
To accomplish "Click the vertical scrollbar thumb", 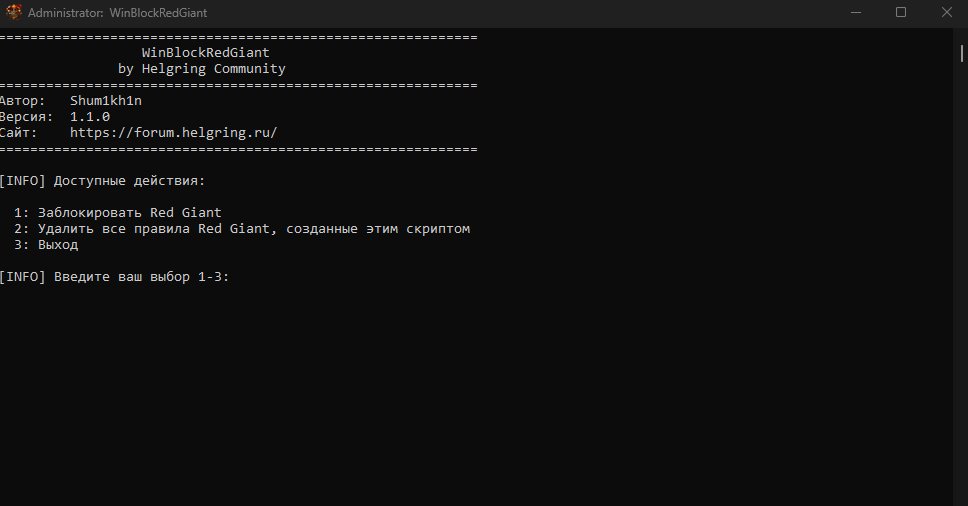I will (961, 53).
